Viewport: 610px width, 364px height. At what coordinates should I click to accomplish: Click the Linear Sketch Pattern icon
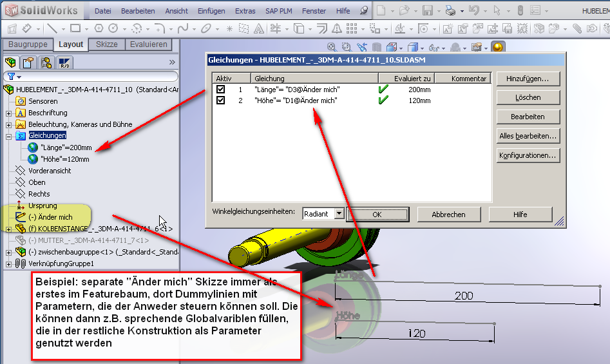tap(352, 28)
